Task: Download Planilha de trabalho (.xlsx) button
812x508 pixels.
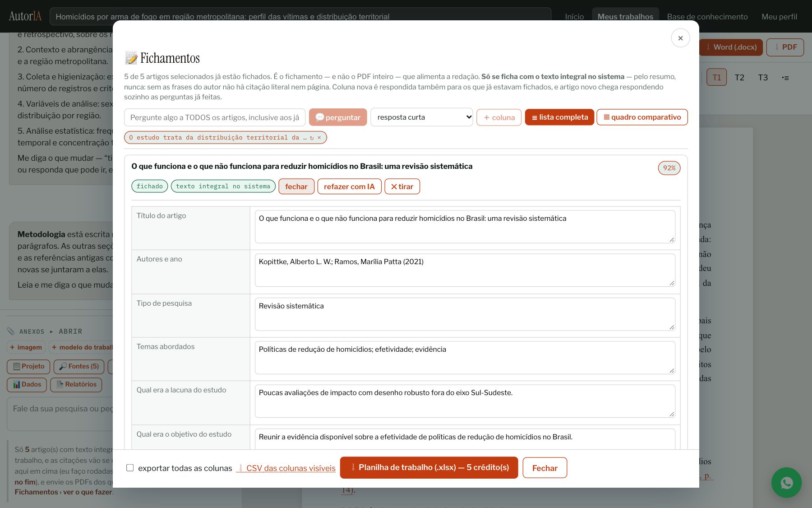Action: pos(429,467)
